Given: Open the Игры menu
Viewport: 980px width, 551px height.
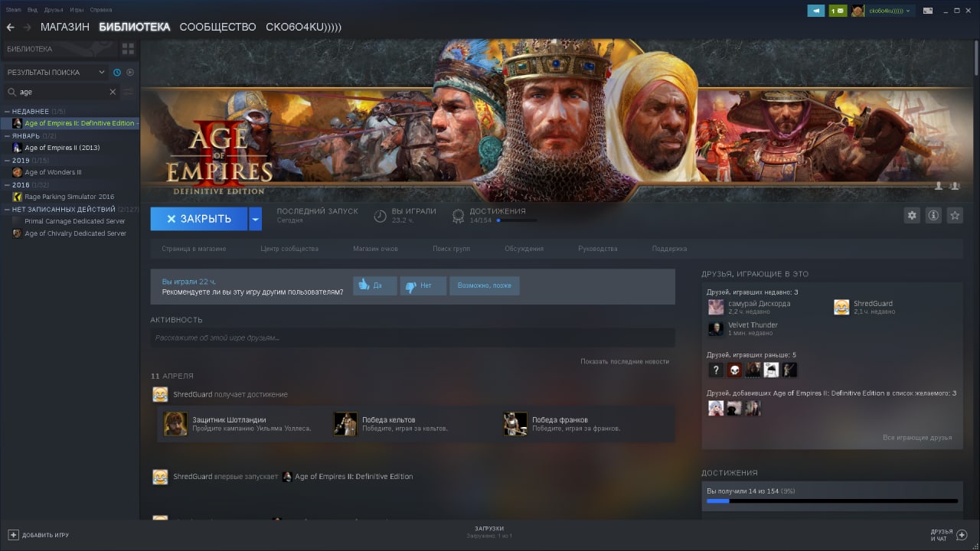Looking at the screenshot, I should tap(77, 10).
